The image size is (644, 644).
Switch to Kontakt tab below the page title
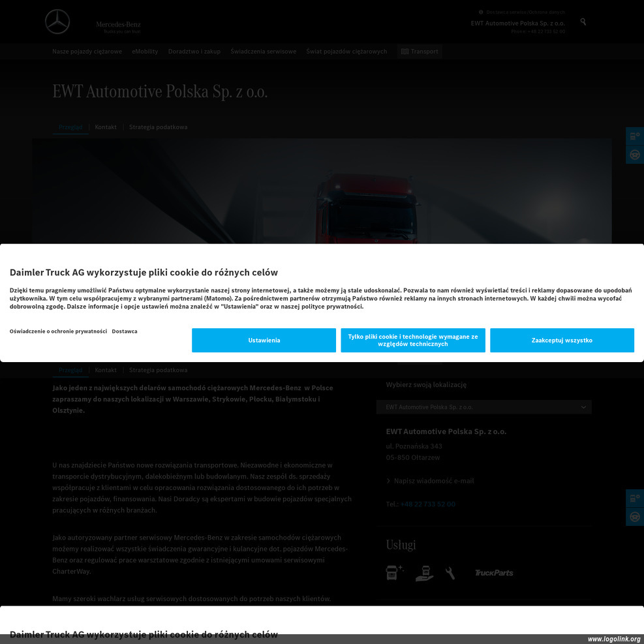106,127
